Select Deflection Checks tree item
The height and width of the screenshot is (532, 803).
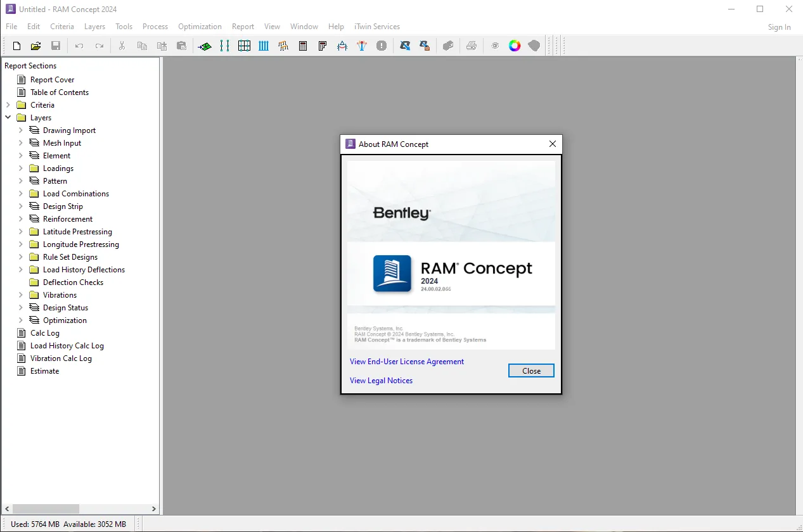click(x=73, y=282)
